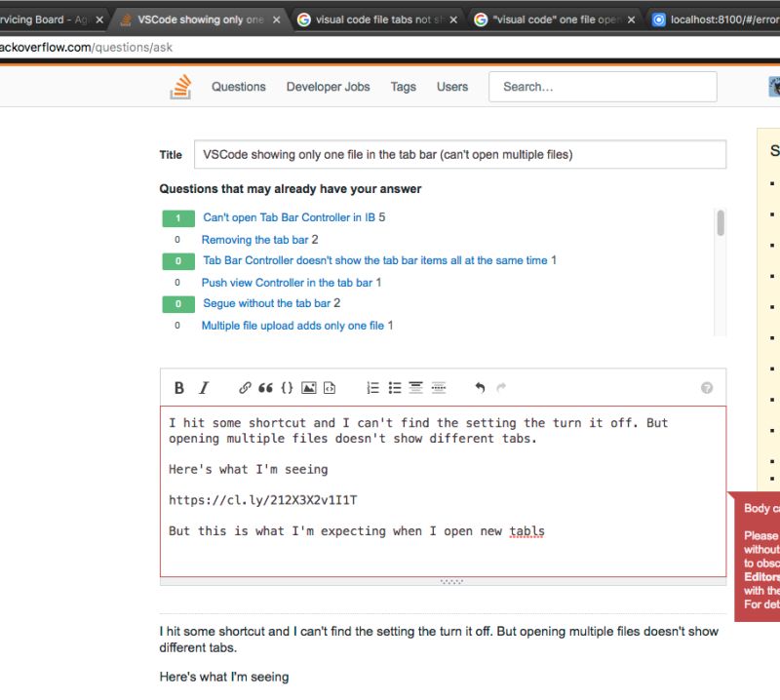Click user avatar in top bar
The height and width of the screenshot is (700, 780).
click(x=774, y=87)
